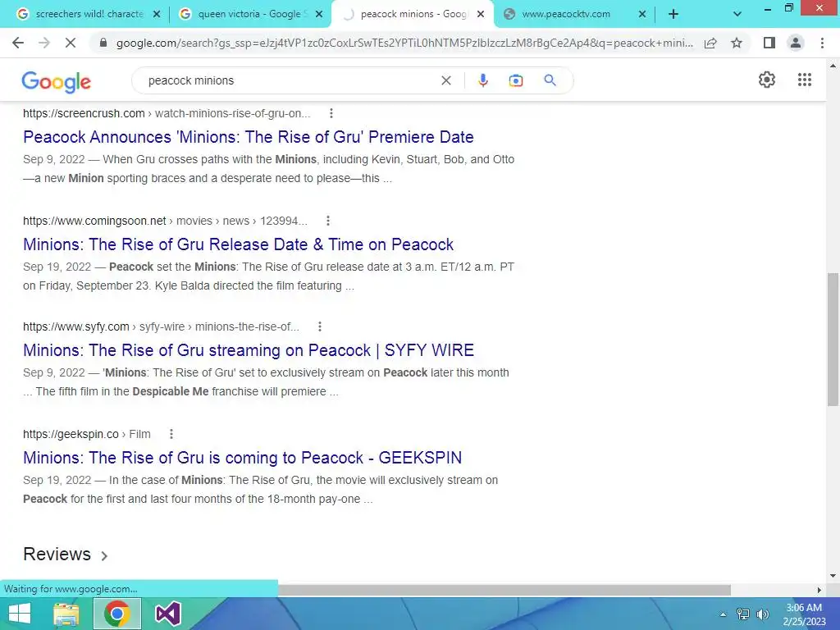Click the Google logo
The height and width of the screenshot is (630, 840).
tap(57, 81)
